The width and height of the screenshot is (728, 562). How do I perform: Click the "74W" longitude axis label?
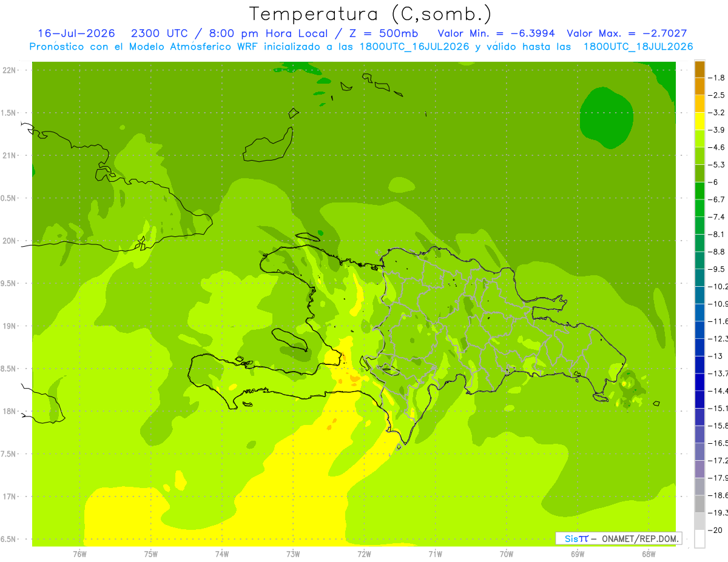(222, 555)
